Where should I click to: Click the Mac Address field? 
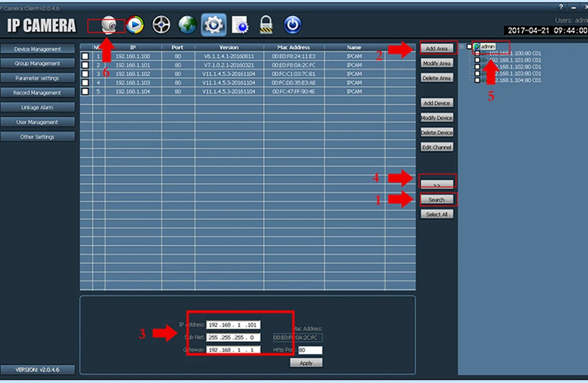(x=297, y=337)
